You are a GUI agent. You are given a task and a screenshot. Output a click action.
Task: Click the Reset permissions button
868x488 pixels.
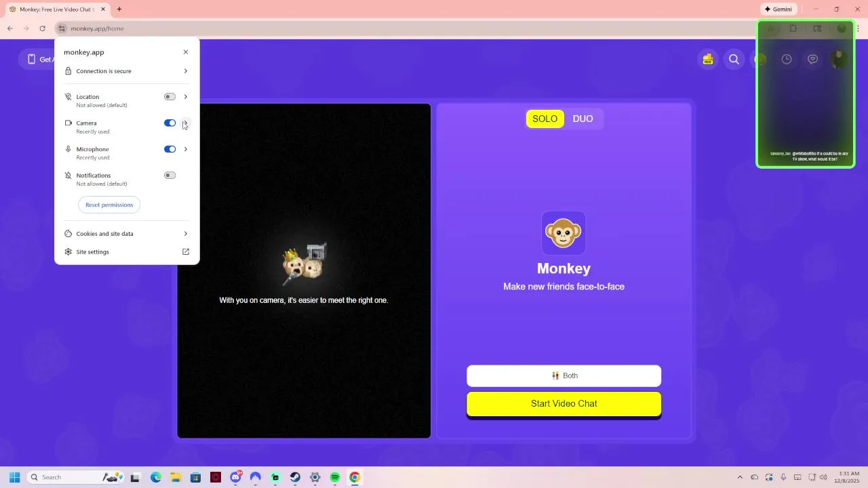109,205
